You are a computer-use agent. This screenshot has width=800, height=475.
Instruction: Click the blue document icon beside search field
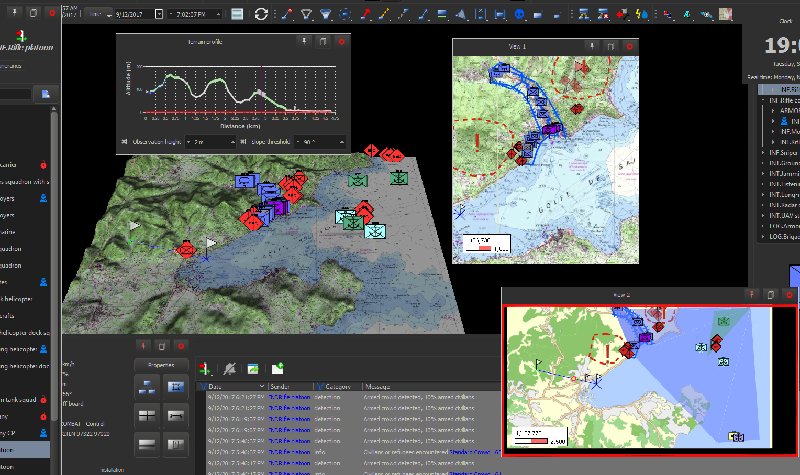(45, 94)
